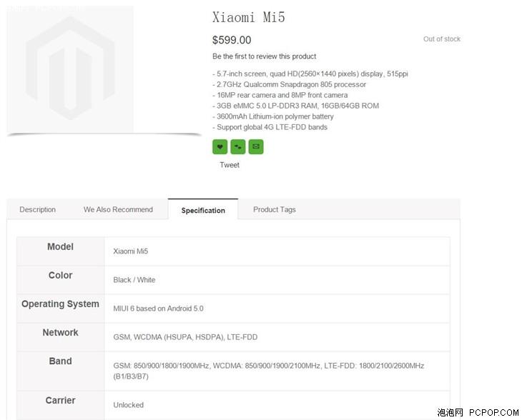Click the Unlocked carrier value
Screen dimensions: 522x420
pyautogui.click(x=128, y=405)
